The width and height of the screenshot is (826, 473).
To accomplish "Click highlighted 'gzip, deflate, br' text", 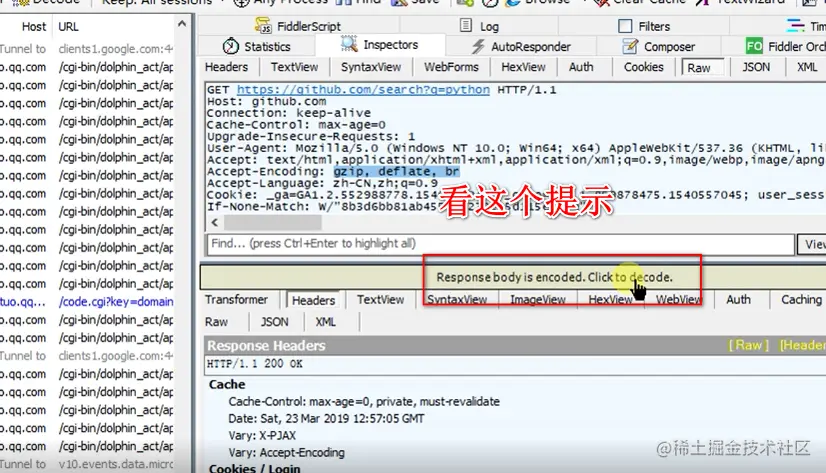I will point(397,172).
